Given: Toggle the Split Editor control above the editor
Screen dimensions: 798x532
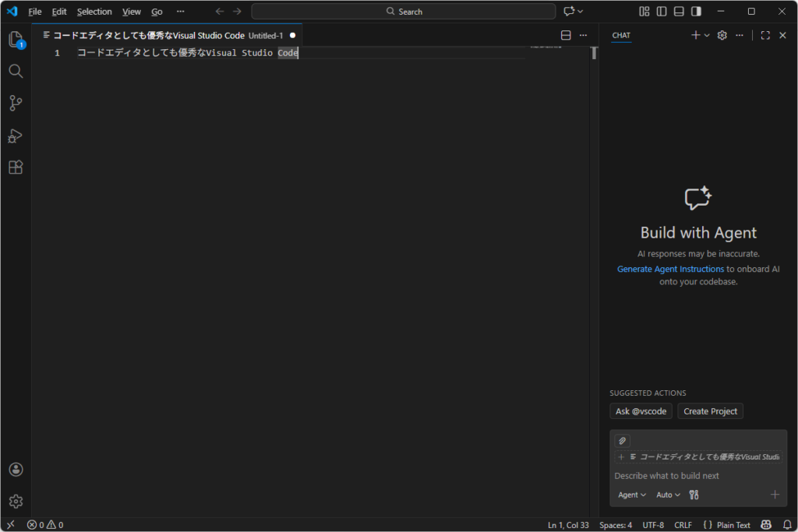Looking at the screenshot, I should (x=565, y=35).
